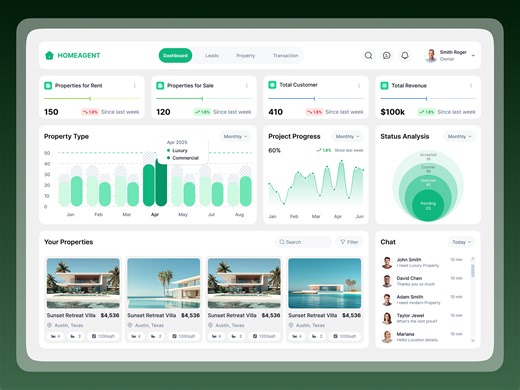Viewport: 520px width, 390px height.
Task: Click Properties for Sale card icon
Action: click(160, 85)
